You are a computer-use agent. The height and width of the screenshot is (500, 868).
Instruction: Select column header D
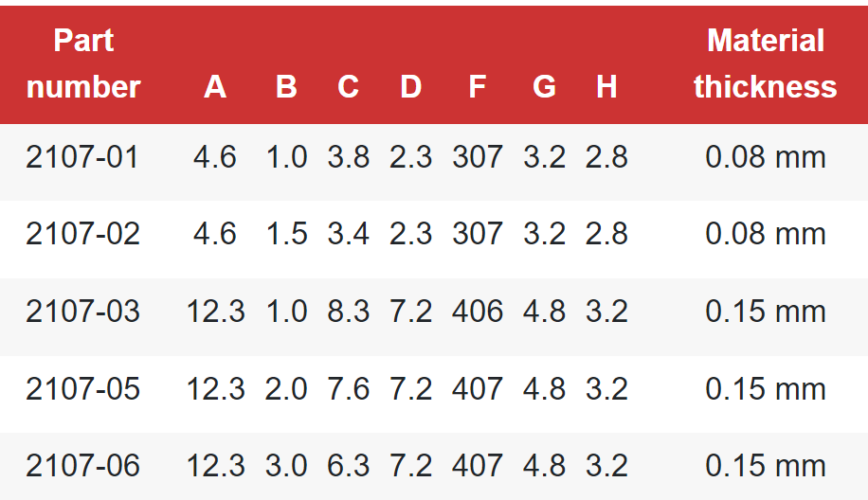click(x=410, y=87)
